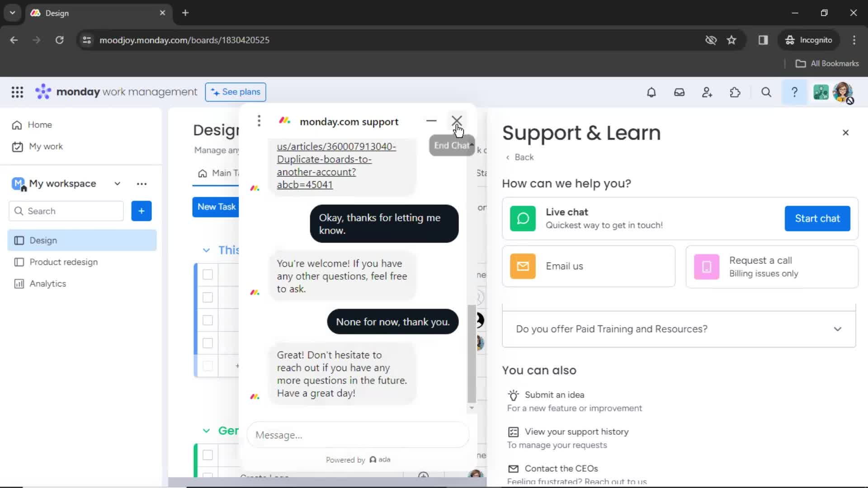Viewport: 868px width, 488px height.
Task: Click the support history icon
Action: (x=513, y=432)
